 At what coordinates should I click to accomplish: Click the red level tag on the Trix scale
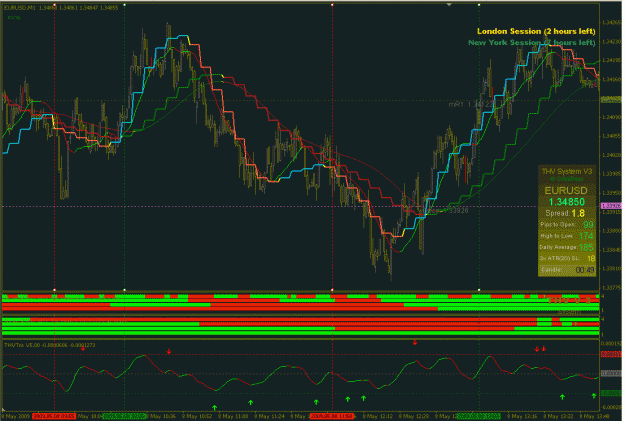(x=611, y=354)
